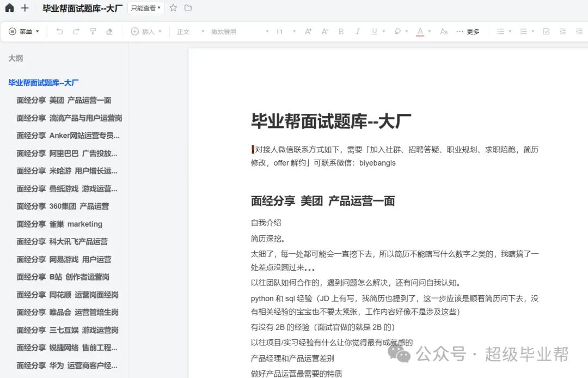This screenshot has width=588, height=378.
Task: Open underline style options arrow
Action: (x=384, y=32)
